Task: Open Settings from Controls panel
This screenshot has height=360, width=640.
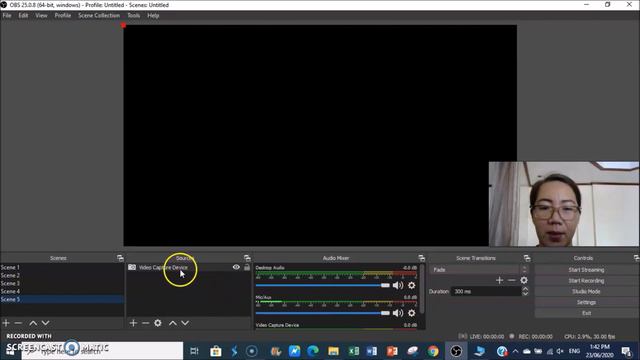Action: click(586, 302)
